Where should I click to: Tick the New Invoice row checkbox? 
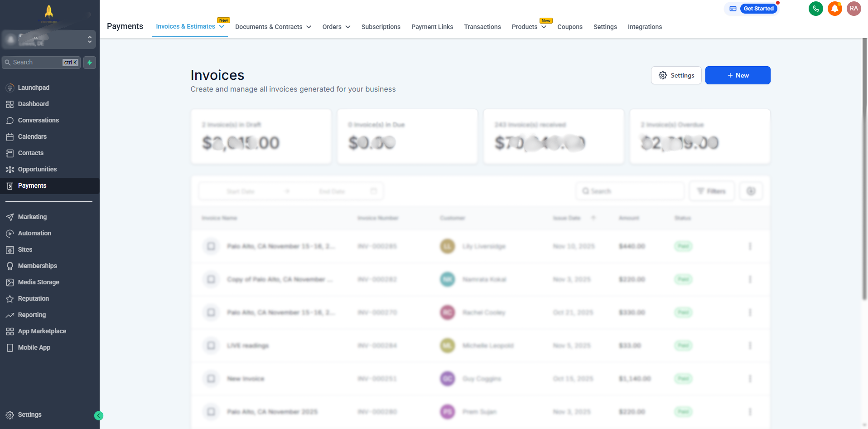point(211,379)
